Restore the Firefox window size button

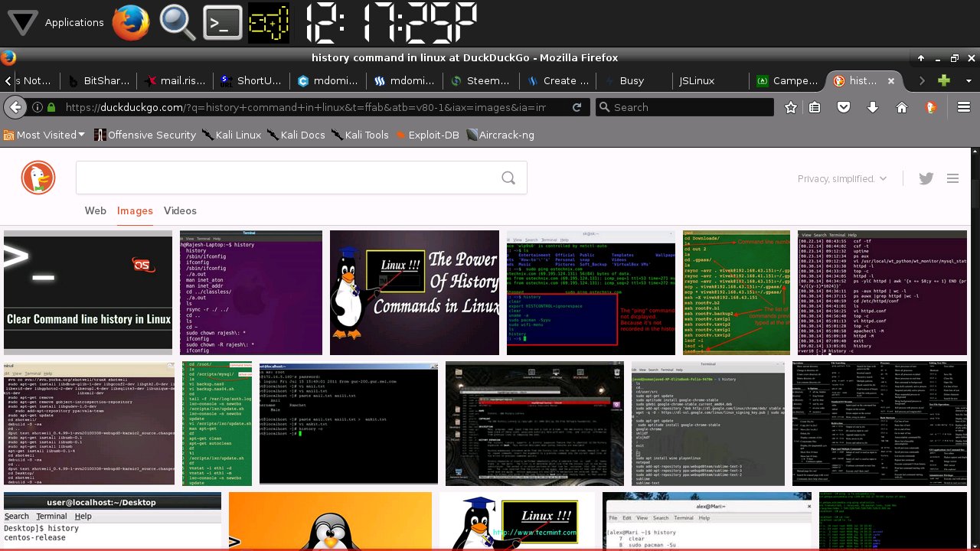click(955, 58)
